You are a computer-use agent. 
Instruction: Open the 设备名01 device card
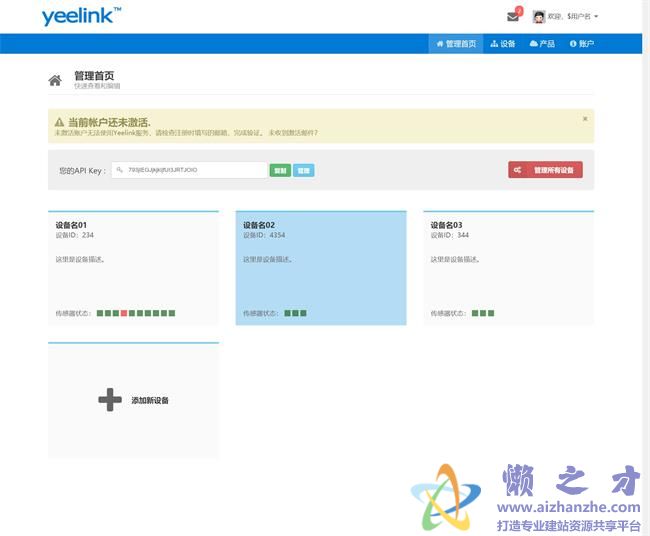pyautogui.click(x=133, y=268)
